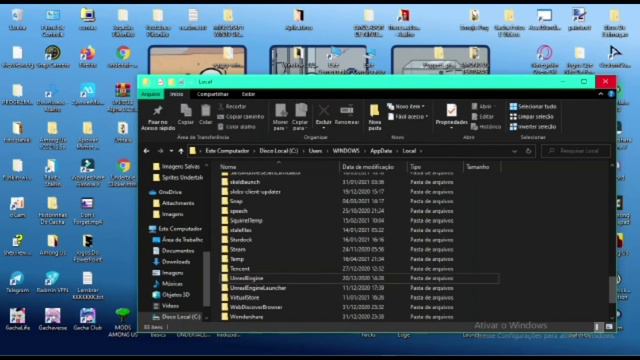Click the Pesquisar Local search box
The height and width of the screenshot is (360, 640).
tap(576, 151)
